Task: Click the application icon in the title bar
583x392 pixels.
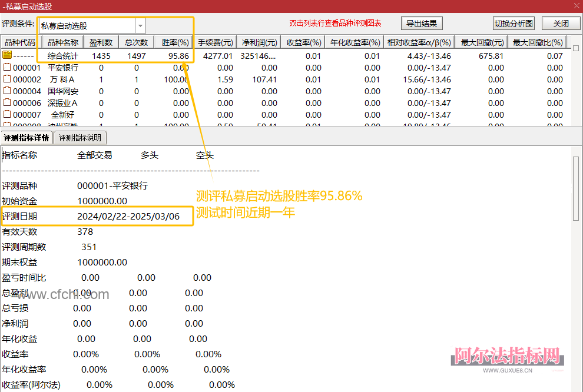Action: point(5,5)
